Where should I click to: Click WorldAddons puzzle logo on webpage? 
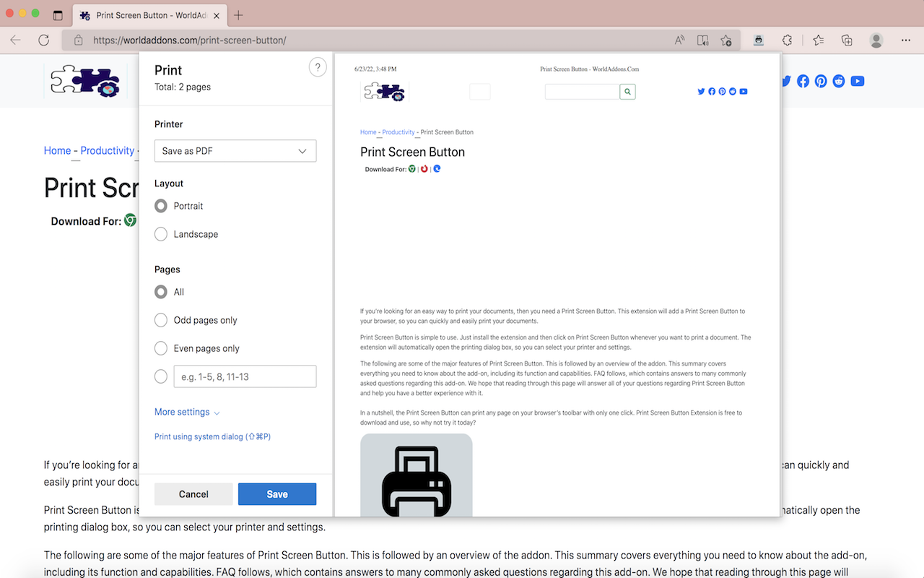[x=85, y=81]
